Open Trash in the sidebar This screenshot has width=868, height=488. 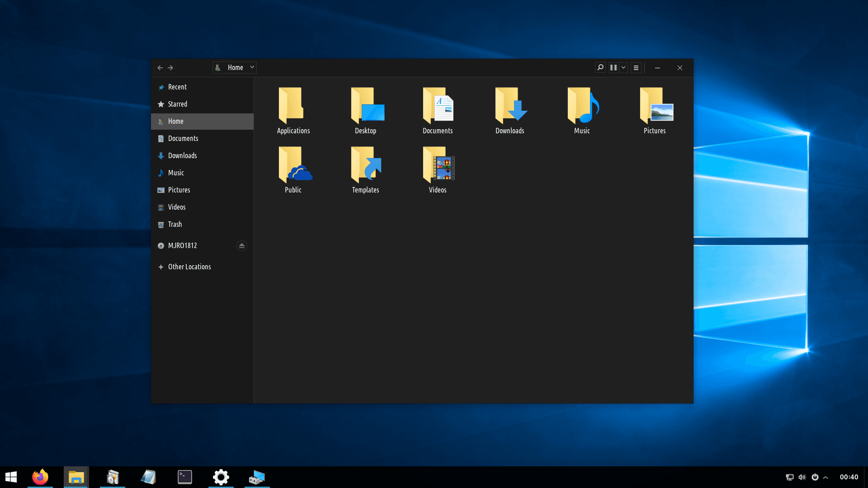(175, 224)
